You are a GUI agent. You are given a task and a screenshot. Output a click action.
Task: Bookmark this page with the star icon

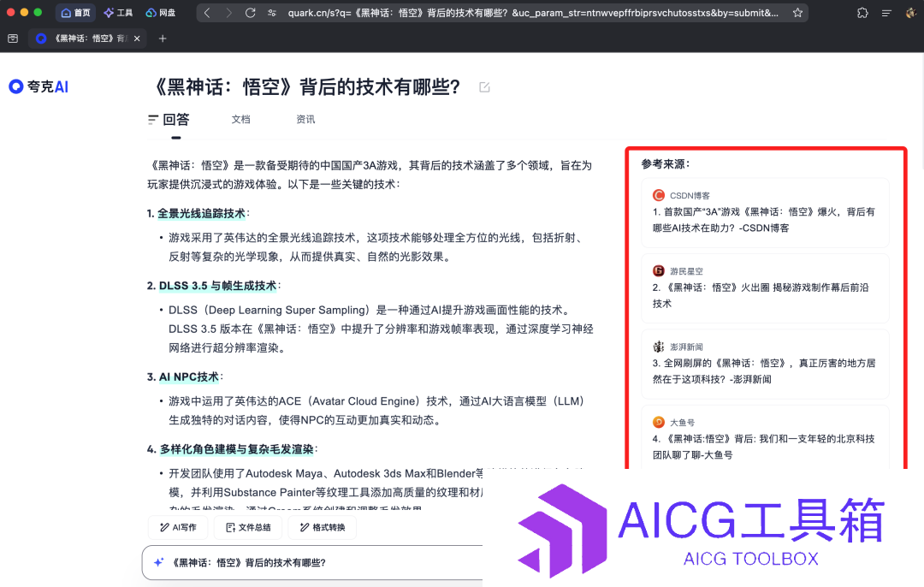797,12
